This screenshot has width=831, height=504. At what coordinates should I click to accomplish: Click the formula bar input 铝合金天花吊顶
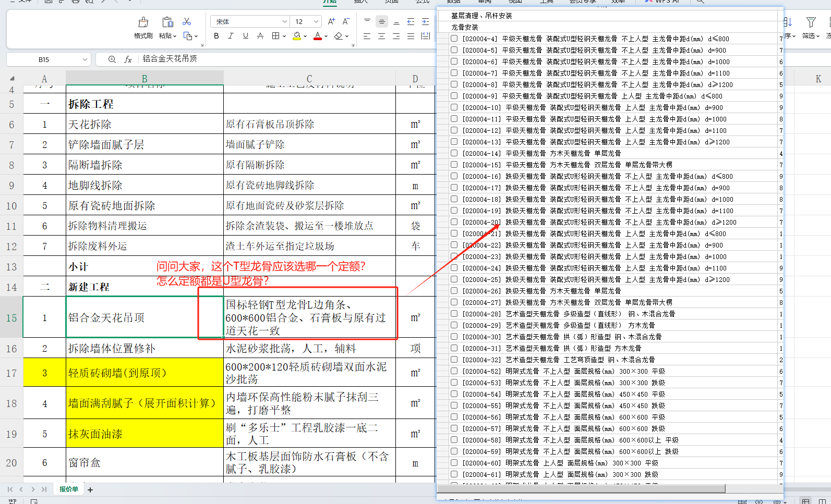[x=287, y=59]
